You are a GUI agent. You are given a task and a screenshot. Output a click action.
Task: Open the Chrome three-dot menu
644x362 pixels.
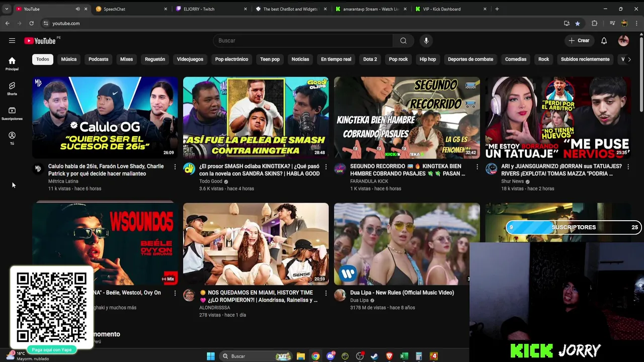636,23
